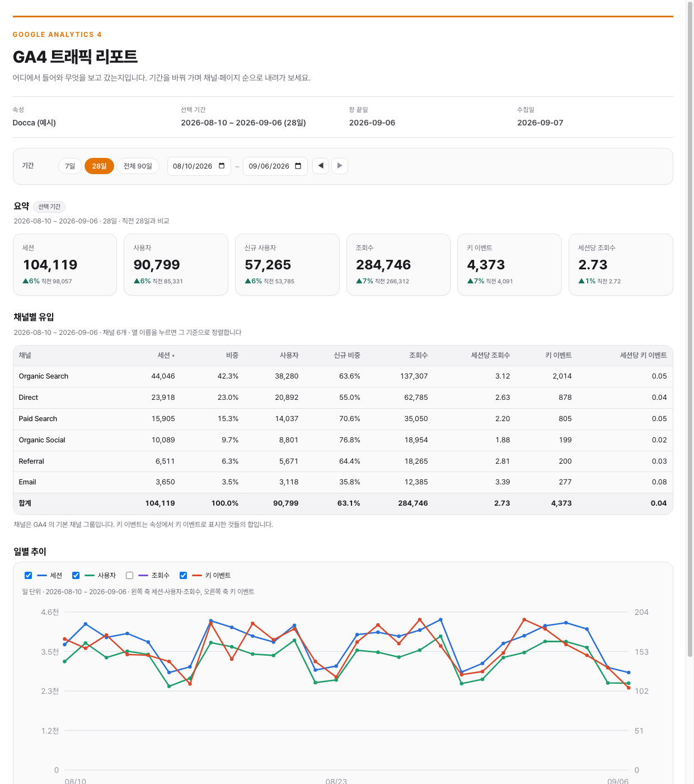This screenshot has width=694, height=784.
Task: Click the Email channel name
Action: point(27,482)
